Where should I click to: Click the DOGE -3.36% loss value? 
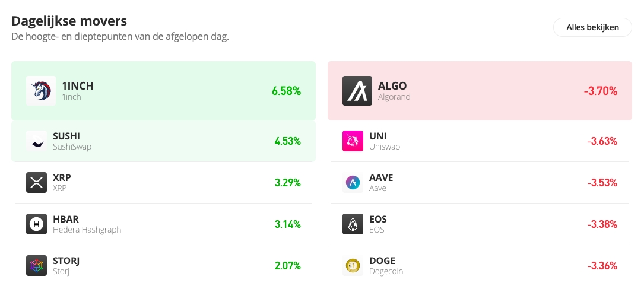[602, 266]
